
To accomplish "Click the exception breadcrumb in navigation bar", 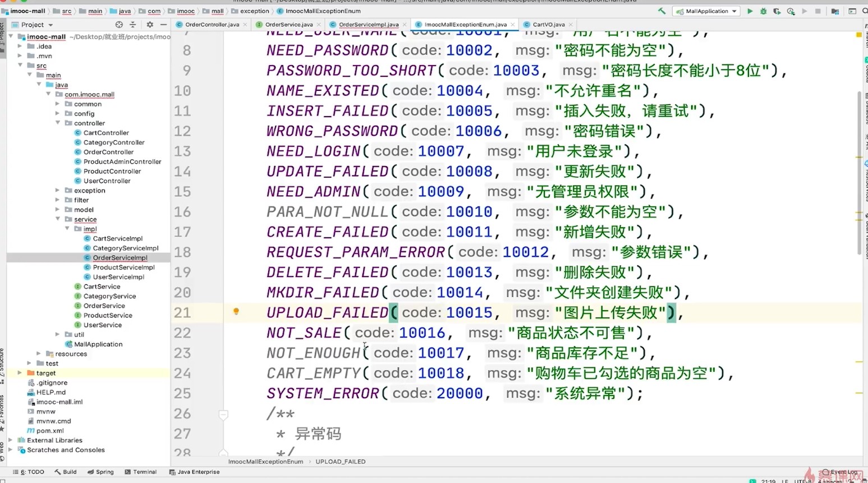I will click(255, 11).
